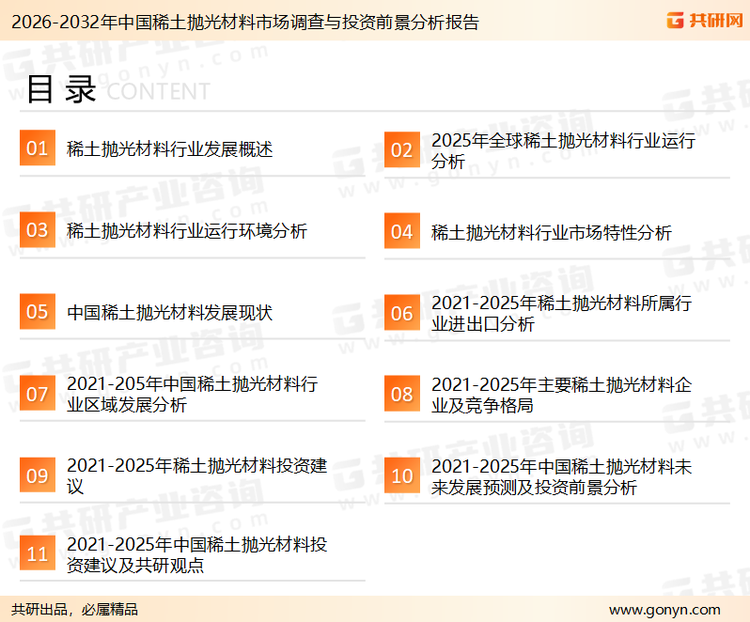
Task: Select chapter 2025年全球稀土抛光材料行业运行分析
Action: tap(563, 150)
